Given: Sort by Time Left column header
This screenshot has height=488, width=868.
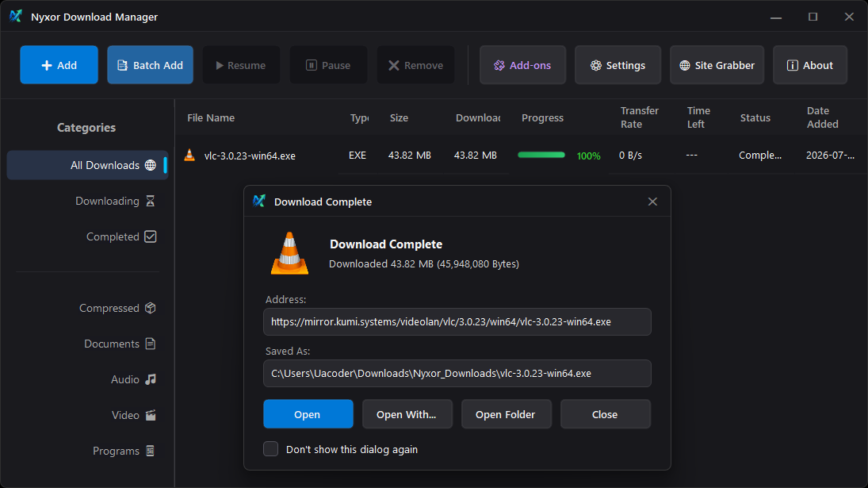Looking at the screenshot, I should point(698,117).
